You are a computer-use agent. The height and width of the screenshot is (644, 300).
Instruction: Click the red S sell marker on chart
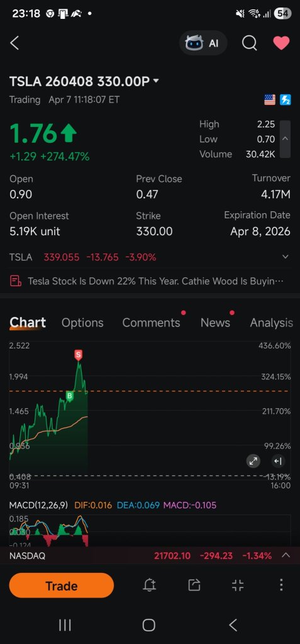(x=79, y=355)
